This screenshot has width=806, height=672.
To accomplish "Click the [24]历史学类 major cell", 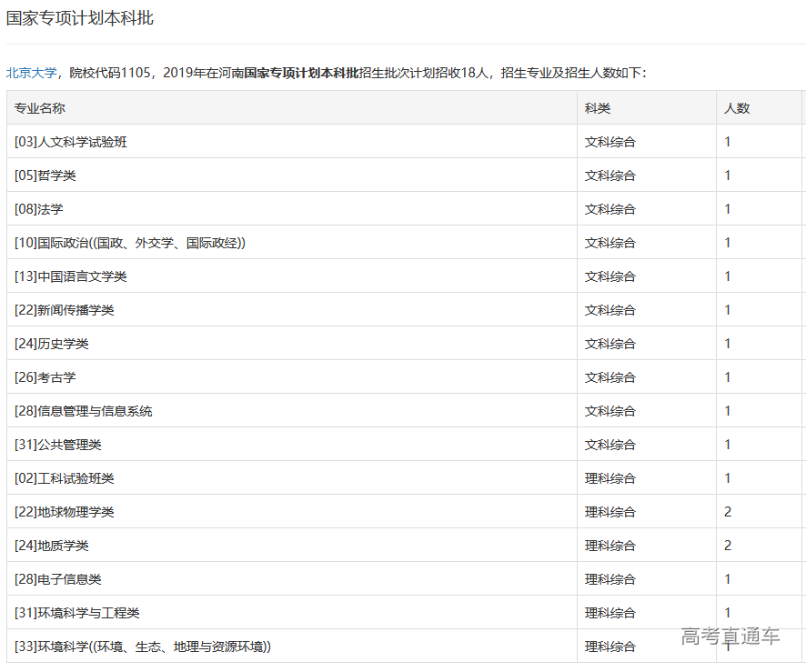I will [x=52, y=344].
